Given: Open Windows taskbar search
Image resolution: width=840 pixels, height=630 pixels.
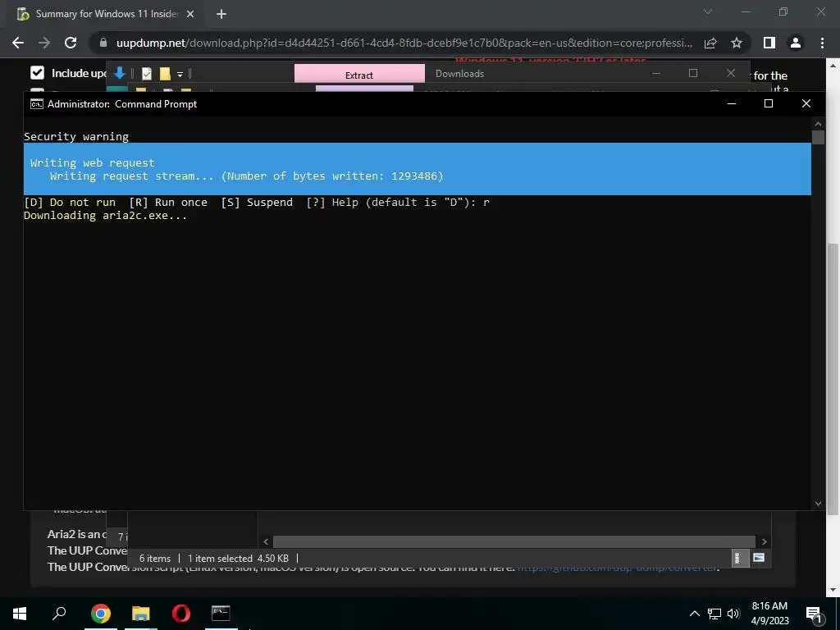Looking at the screenshot, I should click(x=59, y=614).
